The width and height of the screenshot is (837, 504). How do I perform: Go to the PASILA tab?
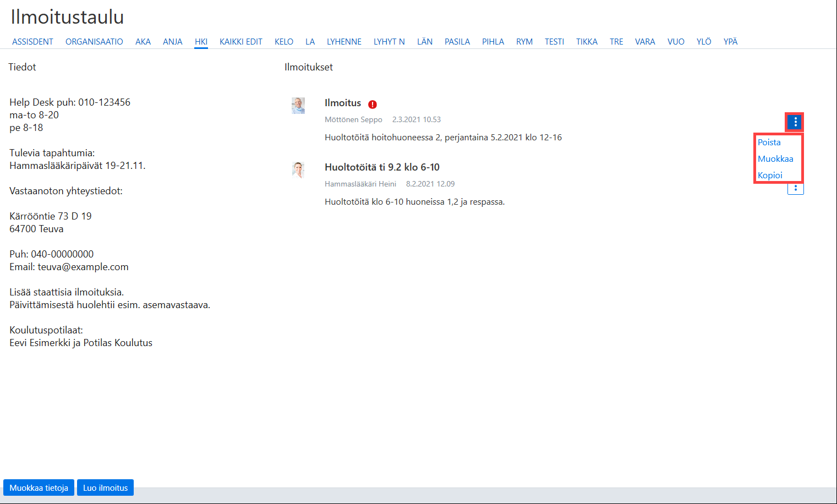tap(457, 42)
